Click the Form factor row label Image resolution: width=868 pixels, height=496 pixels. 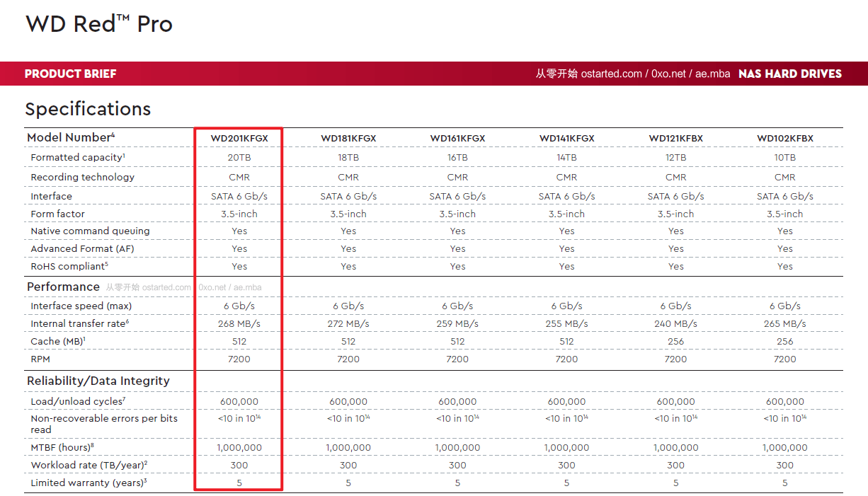click(x=57, y=214)
